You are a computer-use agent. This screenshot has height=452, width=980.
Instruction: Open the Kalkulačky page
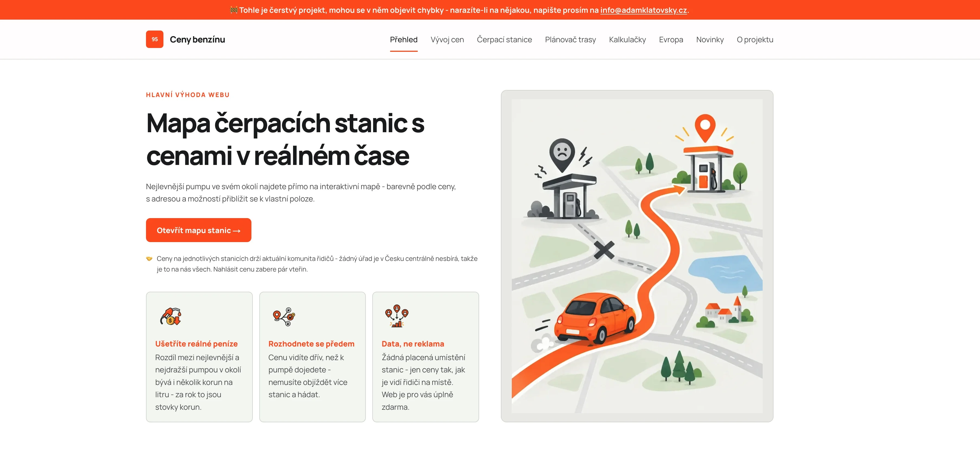pyautogui.click(x=627, y=40)
